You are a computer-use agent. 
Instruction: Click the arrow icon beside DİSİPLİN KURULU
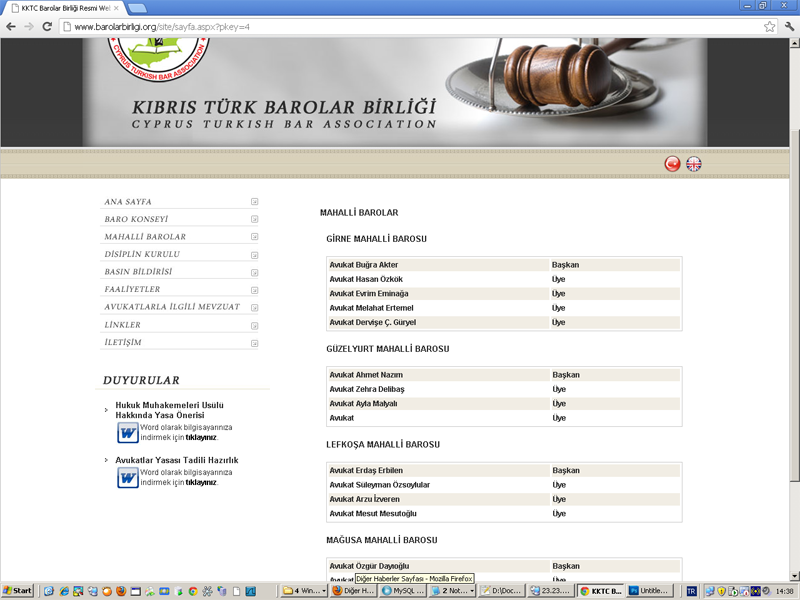[x=254, y=255]
